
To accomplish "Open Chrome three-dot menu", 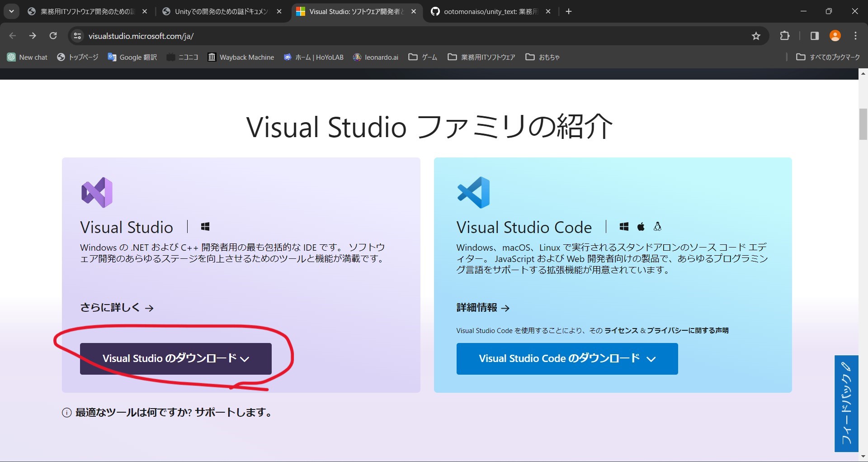I will 855,36.
